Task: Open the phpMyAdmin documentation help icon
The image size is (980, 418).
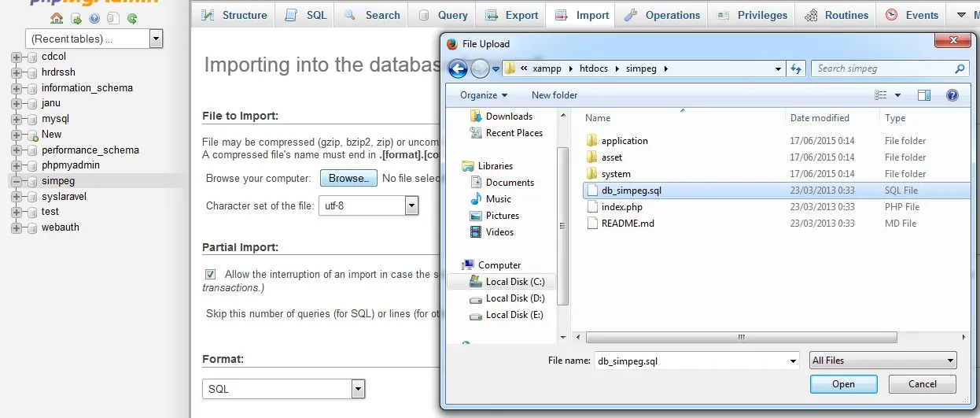Action: (94, 18)
